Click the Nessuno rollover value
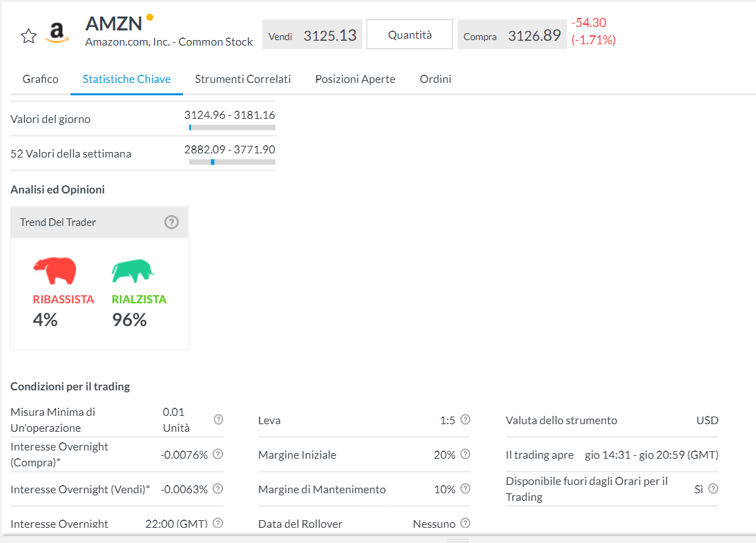756x543 pixels. [434, 524]
